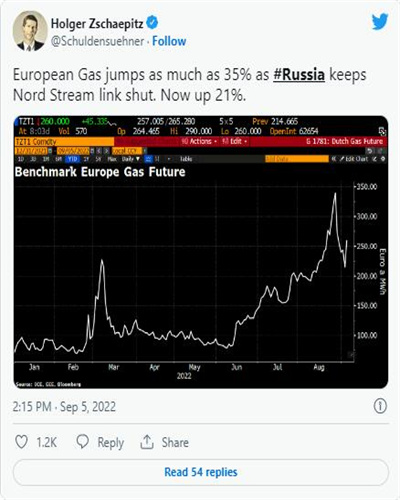This screenshot has width=400, height=500.
Task: Click the share upload icon
Action: click(147, 442)
